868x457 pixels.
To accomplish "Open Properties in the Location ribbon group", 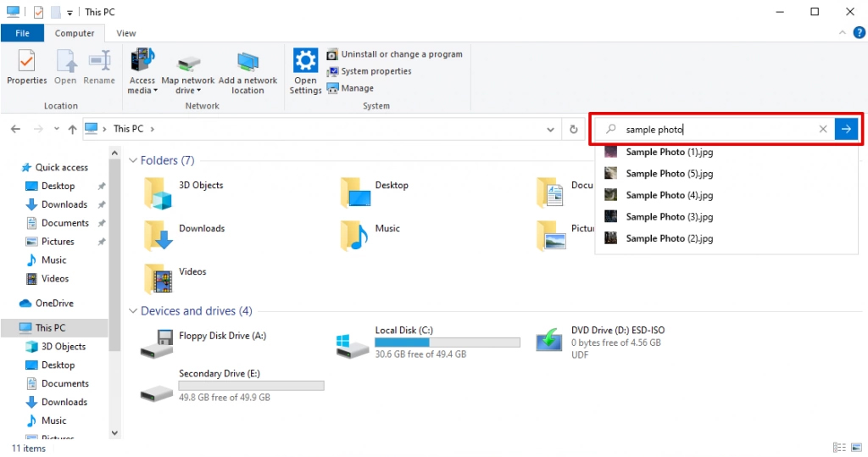I will pos(26,66).
